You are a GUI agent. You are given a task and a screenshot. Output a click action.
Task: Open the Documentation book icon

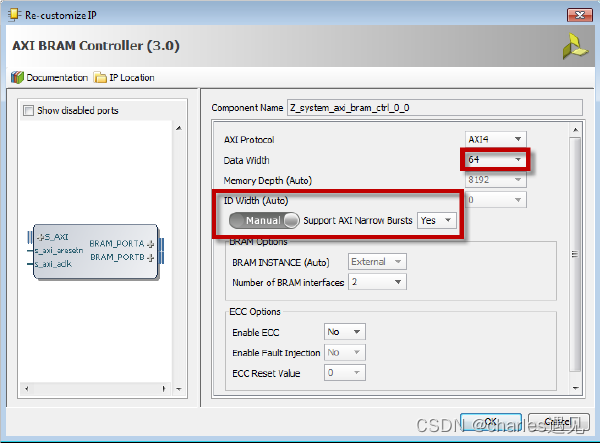17,77
